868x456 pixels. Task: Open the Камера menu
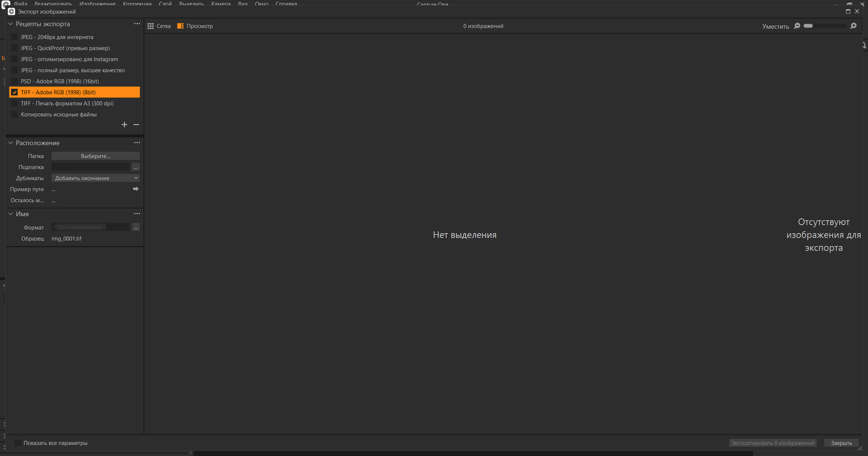[221, 3]
